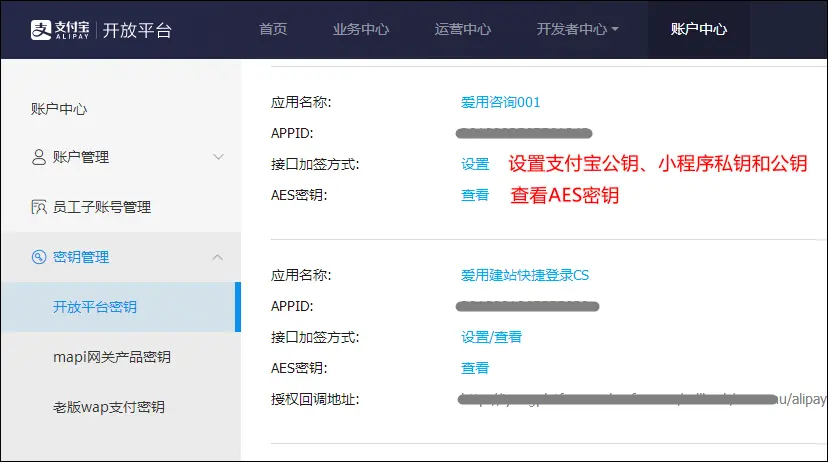Select the 账户中心 top tab
The image size is (828, 462).
click(699, 29)
